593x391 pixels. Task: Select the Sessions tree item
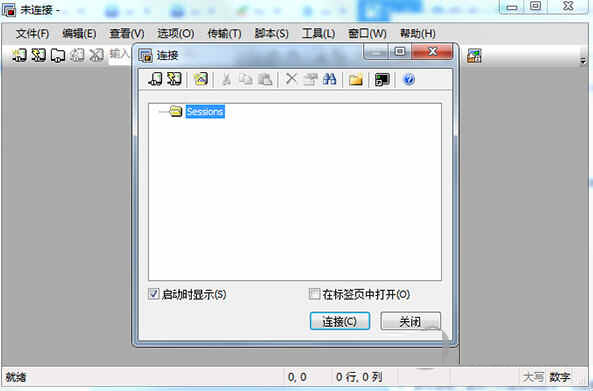(x=205, y=112)
